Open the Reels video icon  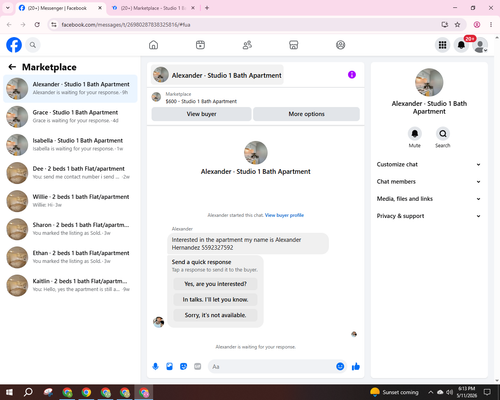click(200, 45)
